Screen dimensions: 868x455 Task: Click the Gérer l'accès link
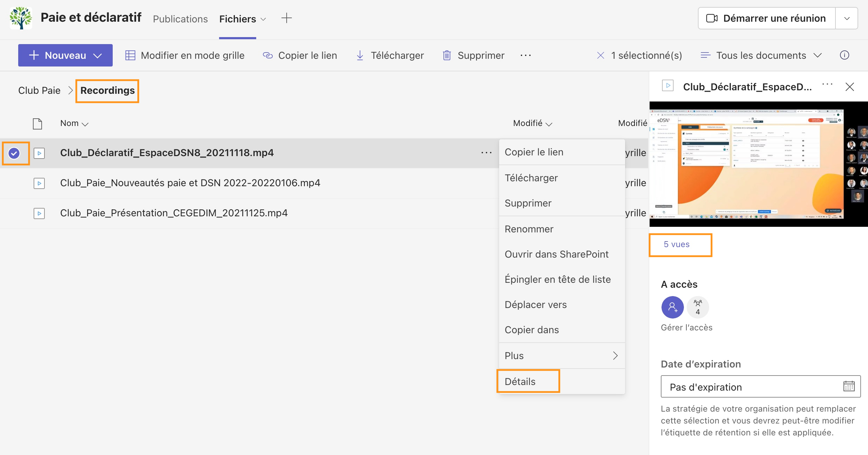coord(686,328)
